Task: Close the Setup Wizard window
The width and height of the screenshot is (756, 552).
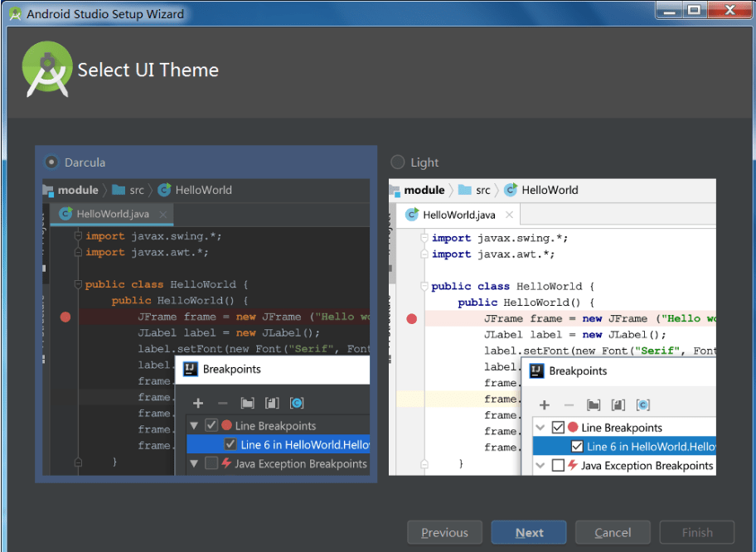Action: click(729, 11)
